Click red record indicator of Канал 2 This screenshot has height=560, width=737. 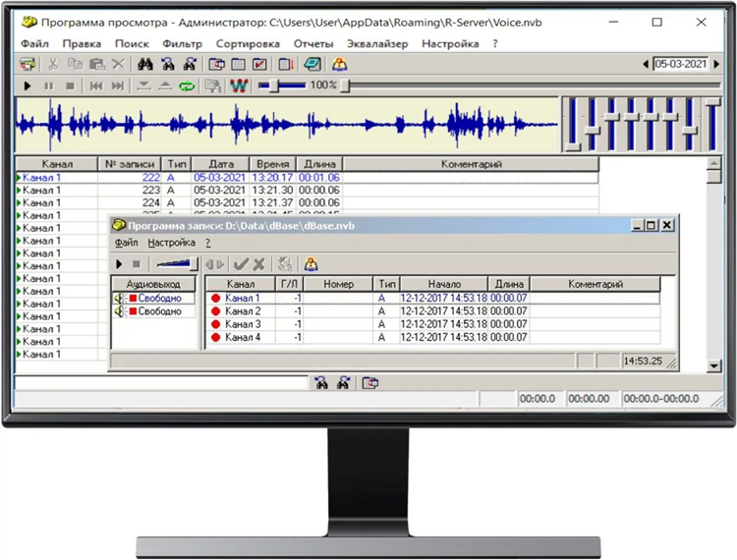(216, 311)
